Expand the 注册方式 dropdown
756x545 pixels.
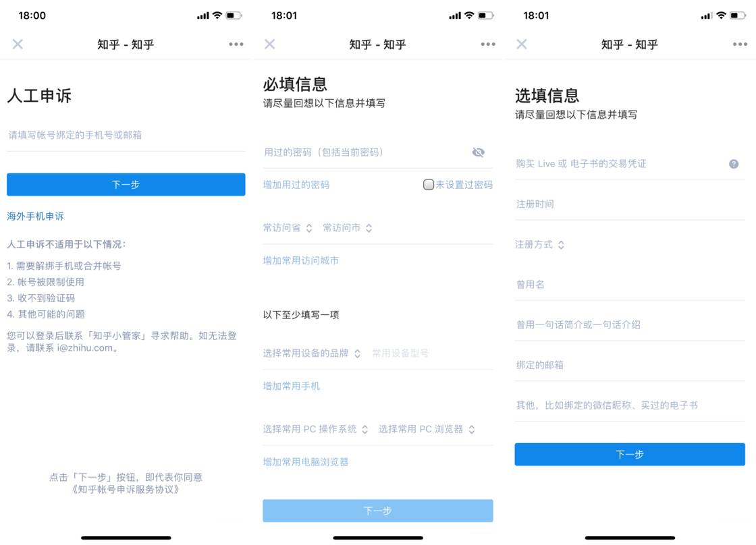[x=539, y=245]
